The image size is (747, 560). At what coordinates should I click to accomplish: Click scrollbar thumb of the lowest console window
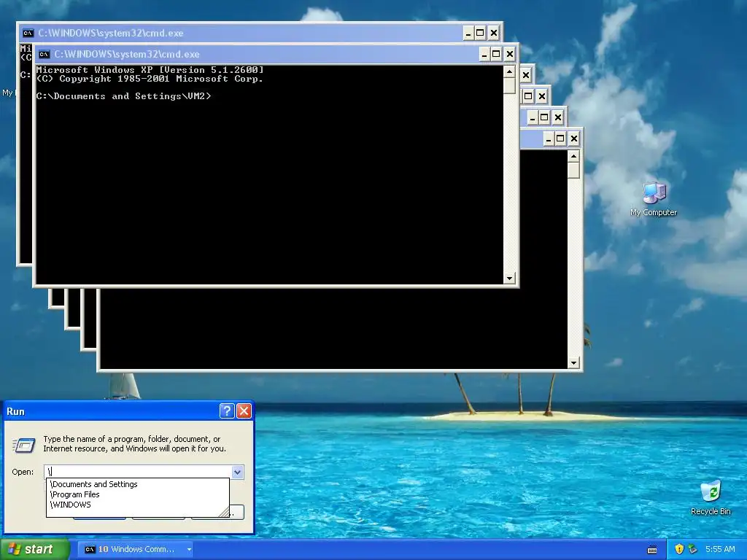pyautogui.click(x=573, y=171)
